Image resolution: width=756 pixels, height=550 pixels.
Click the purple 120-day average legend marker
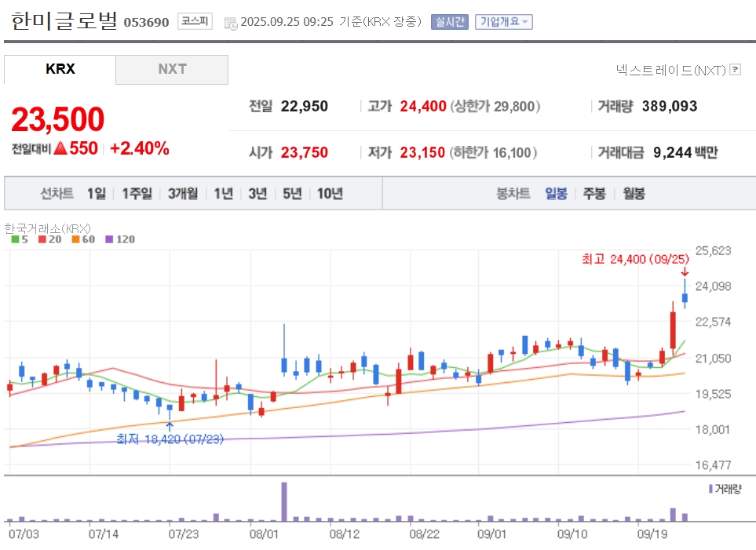109,239
